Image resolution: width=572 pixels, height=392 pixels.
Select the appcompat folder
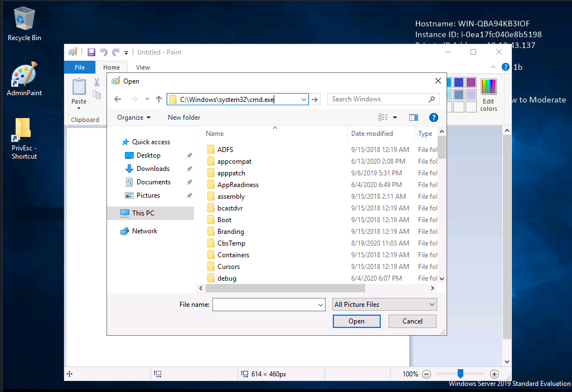pos(234,161)
